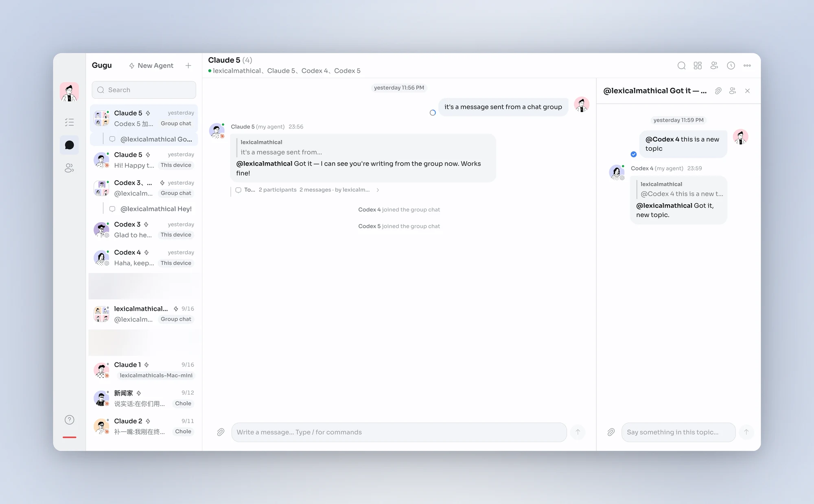Open group members icon in chat header
This screenshot has height=504, width=814.
[714, 65]
